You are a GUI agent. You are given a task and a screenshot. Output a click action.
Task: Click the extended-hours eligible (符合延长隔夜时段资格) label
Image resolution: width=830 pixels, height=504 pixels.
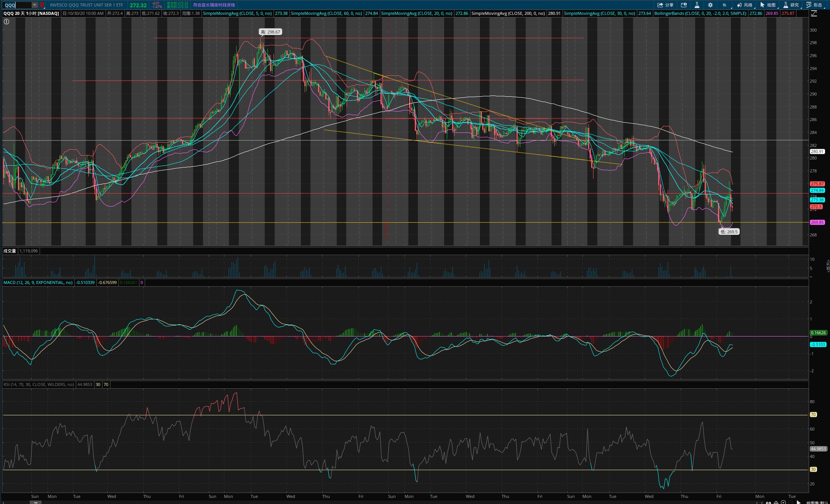pyautogui.click(x=214, y=5)
